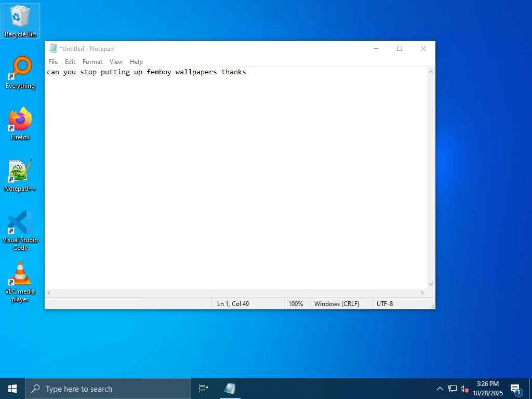The image size is (532, 399).
Task: Place cursor after the word 'thanks'
Action: tap(247, 72)
